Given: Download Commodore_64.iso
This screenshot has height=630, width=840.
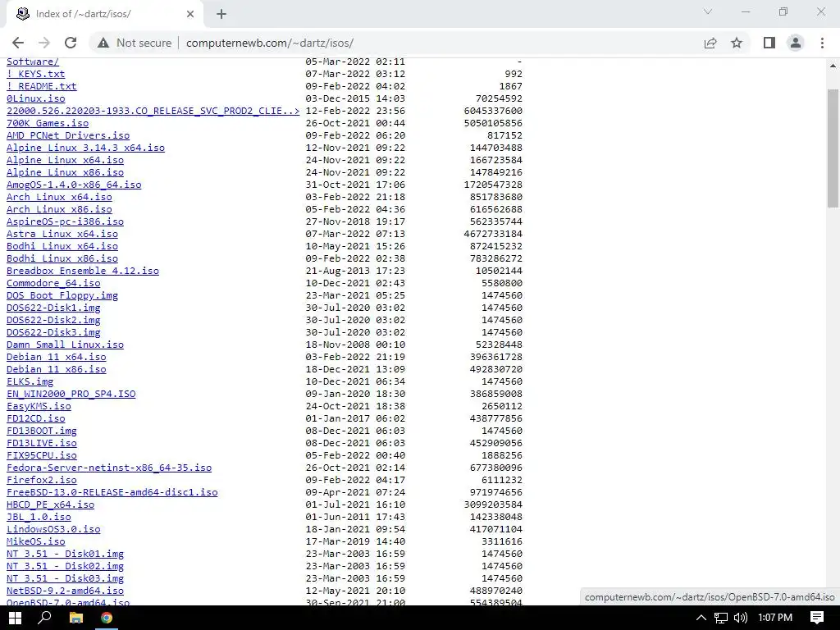Looking at the screenshot, I should pos(53,283).
